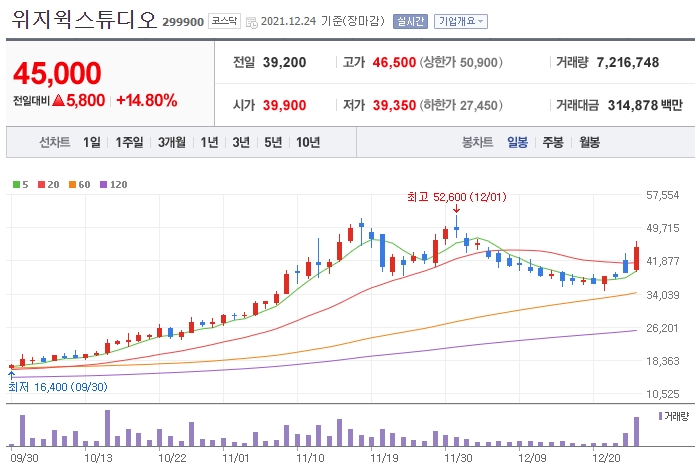
Task: Click the 하한가 27,450 text
Action: pos(461,105)
